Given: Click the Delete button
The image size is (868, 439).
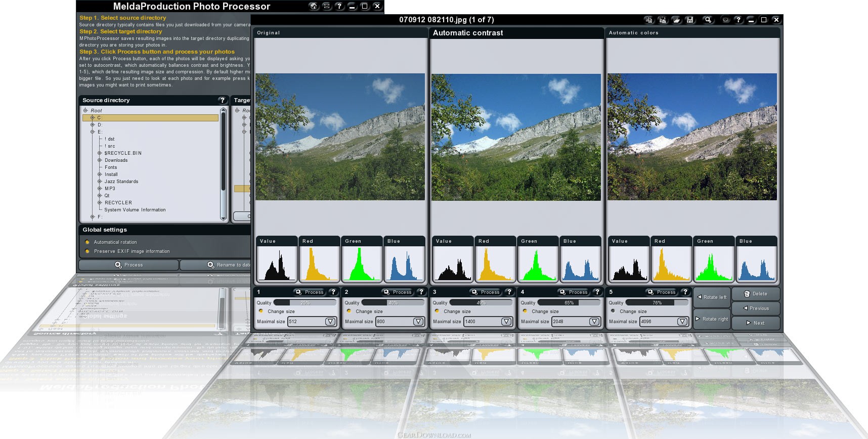Looking at the screenshot, I should 756,294.
